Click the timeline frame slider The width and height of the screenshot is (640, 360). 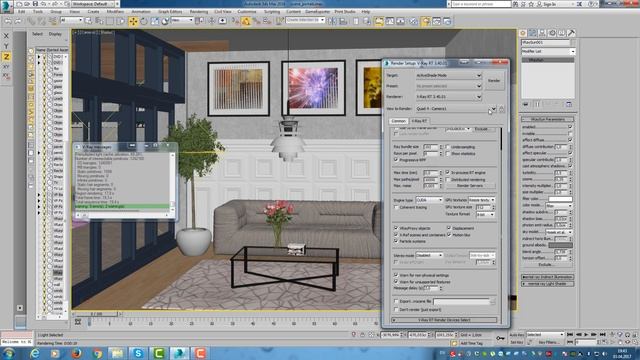(x=97, y=314)
